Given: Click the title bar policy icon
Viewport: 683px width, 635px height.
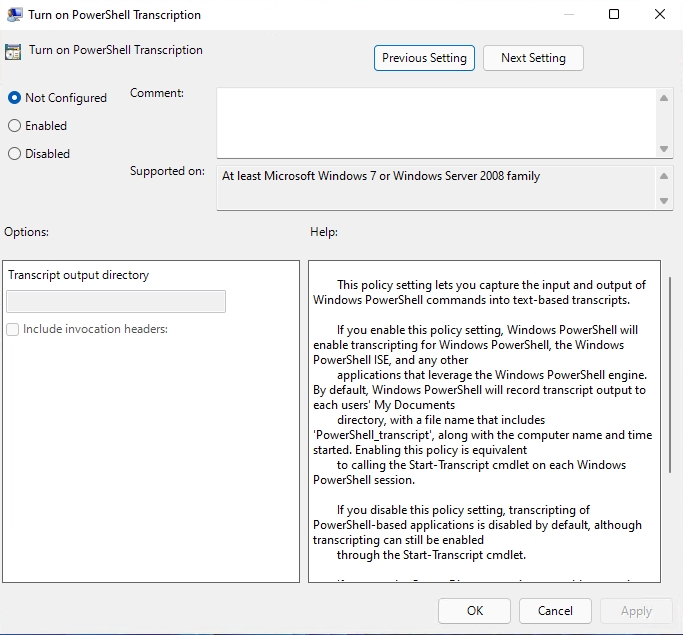Looking at the screenshot, I should (x=14, y=15).
